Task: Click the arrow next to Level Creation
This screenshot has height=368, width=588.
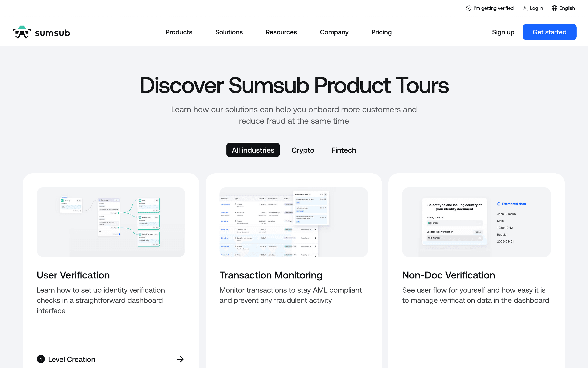Action: coord(180,359)
